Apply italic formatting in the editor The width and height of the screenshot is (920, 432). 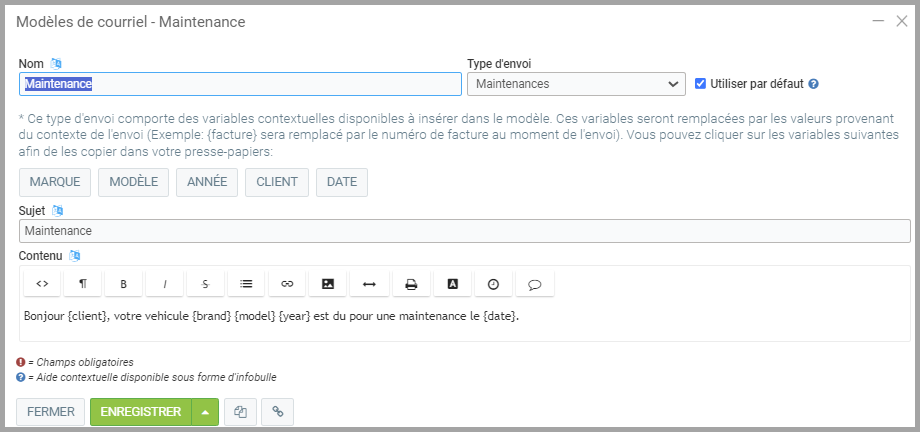coord(164,284)
